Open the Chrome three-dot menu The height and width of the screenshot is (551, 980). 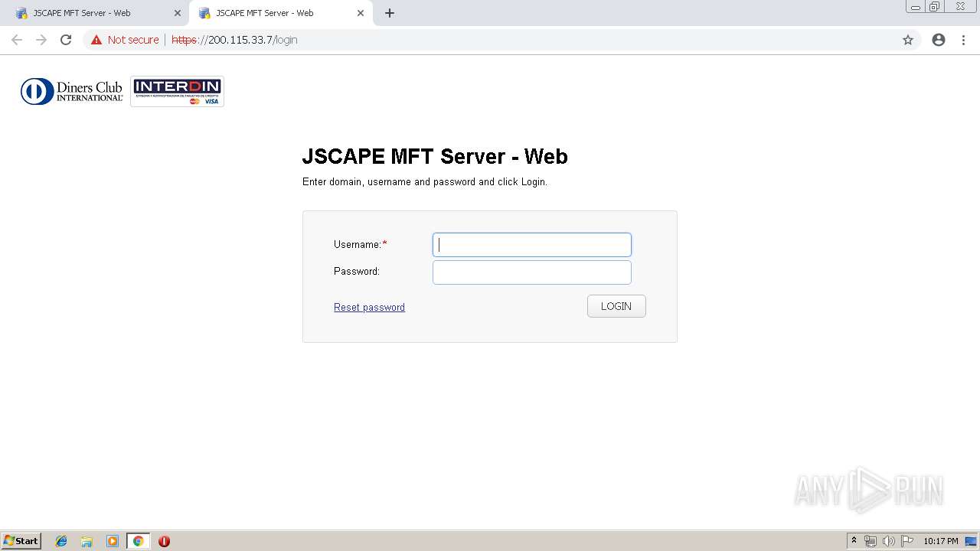(963, 40)
